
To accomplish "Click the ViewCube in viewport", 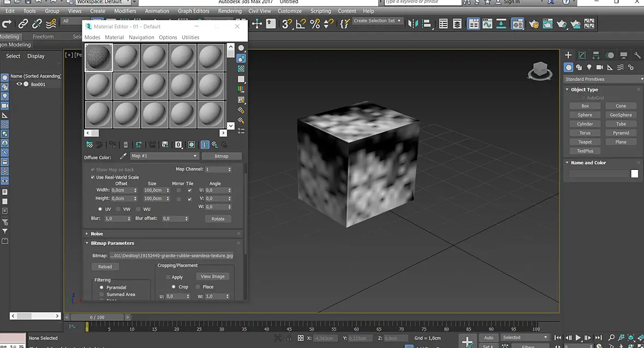I will 540,71.
